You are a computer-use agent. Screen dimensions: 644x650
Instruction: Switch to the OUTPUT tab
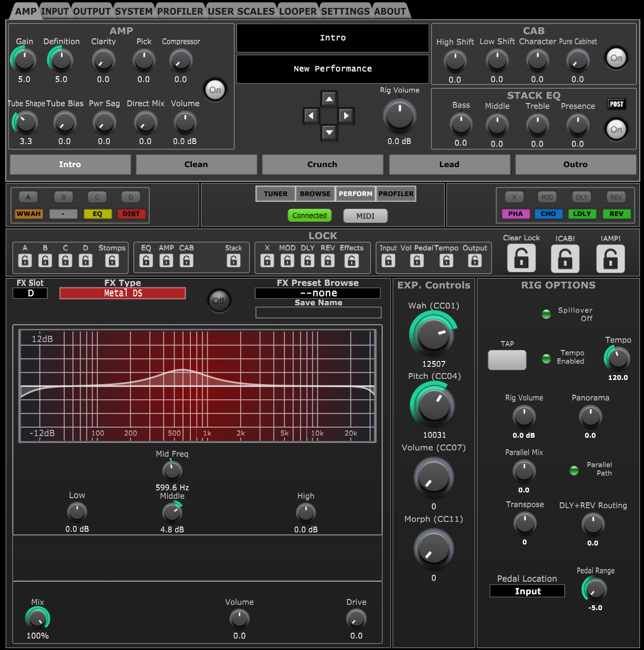(x=92, y=11)
